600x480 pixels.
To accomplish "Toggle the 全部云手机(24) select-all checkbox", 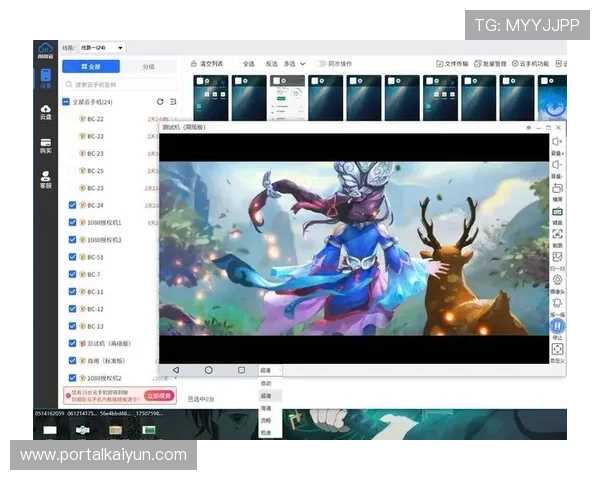I will [66, 102].
